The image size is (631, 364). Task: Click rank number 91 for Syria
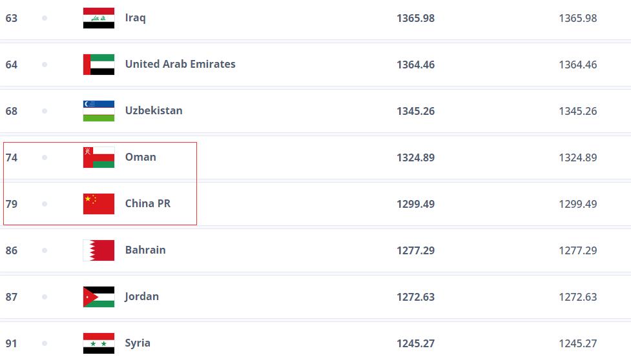[x=12, y=343]
